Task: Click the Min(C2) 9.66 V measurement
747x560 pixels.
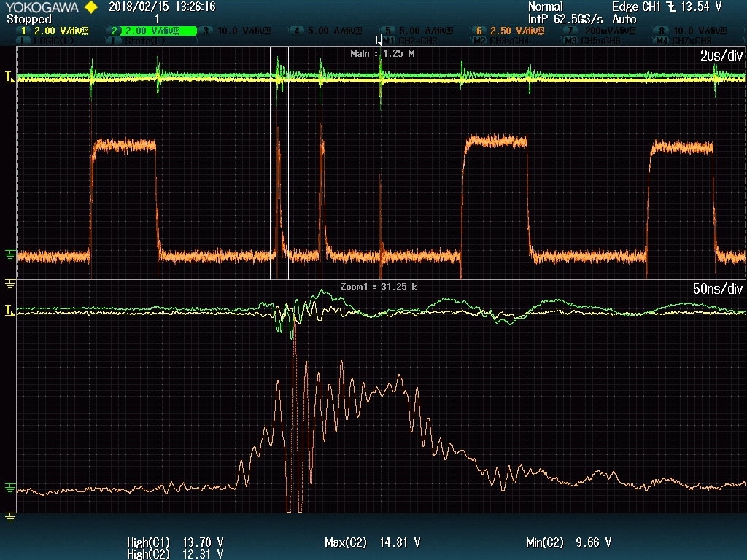Action: (x=569, y=542)
